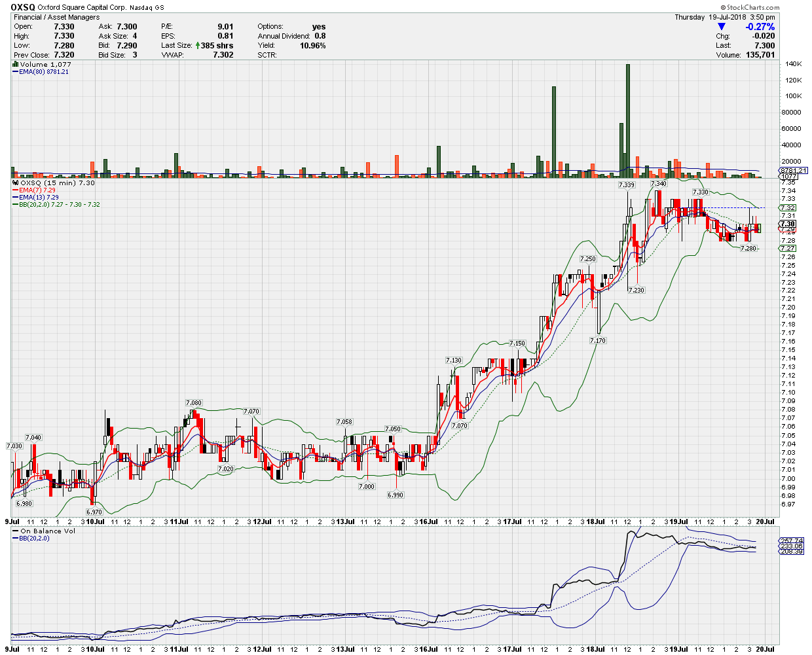812x655 pixels.
Task: Click the -0.27% percent change value
Action: 760,27
